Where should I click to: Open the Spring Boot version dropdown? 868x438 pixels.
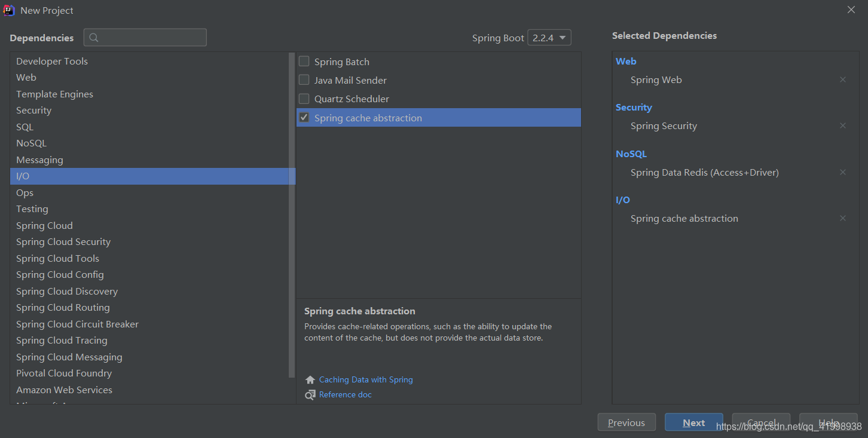549,38
